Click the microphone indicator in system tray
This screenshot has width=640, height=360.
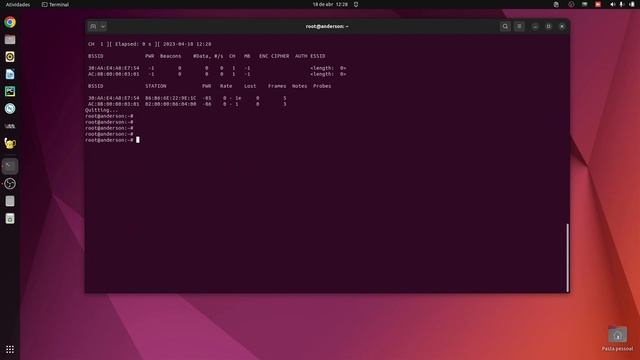point(622,4)
